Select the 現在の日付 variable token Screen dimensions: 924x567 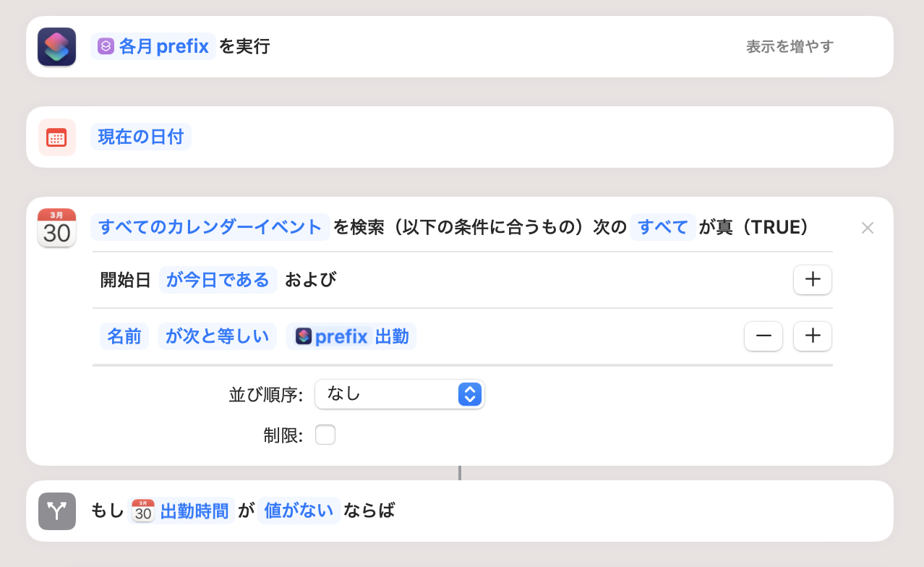coord(141,137)
